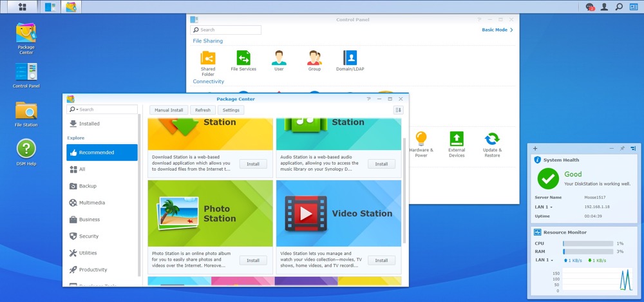This screenshot has height=302, width=644.
Task: Select Backup category
Action: click(x=102, y=186)
